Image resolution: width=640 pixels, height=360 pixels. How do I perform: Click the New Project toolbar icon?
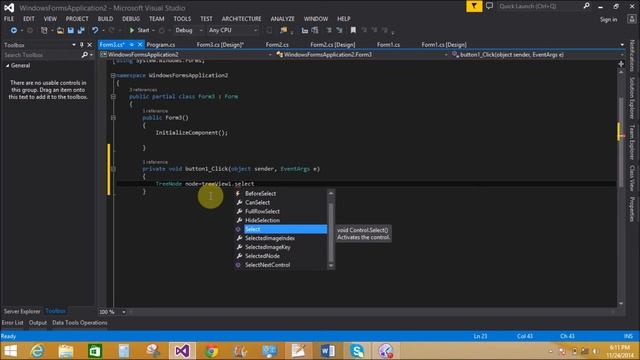[x=44, y=30]
